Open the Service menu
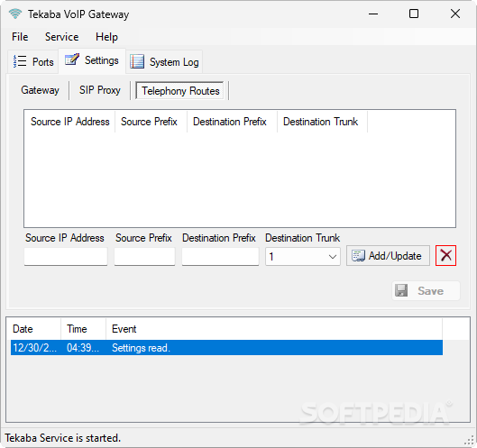This screenshot has height=448, width=477. pyautogui.click(x=61, y=37)
